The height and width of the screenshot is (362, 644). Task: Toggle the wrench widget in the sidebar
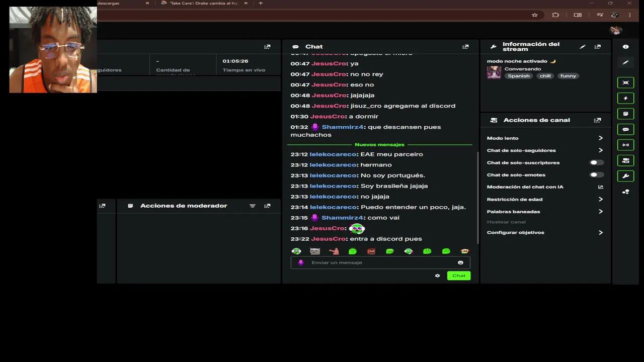[x=625, y=176]
